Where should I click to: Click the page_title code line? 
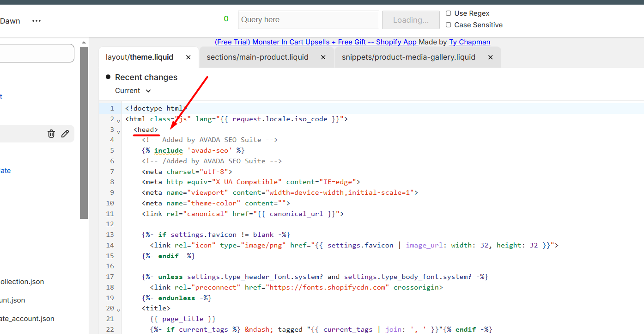[182, 319]
